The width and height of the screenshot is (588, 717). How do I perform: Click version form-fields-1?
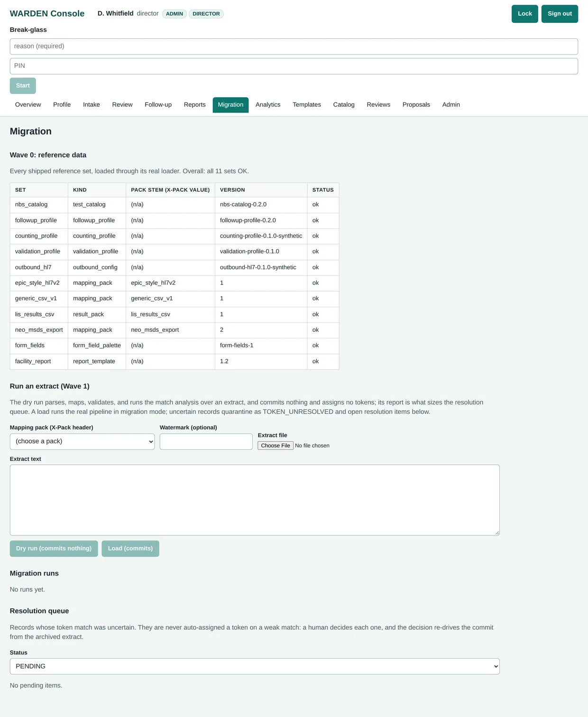261,346
